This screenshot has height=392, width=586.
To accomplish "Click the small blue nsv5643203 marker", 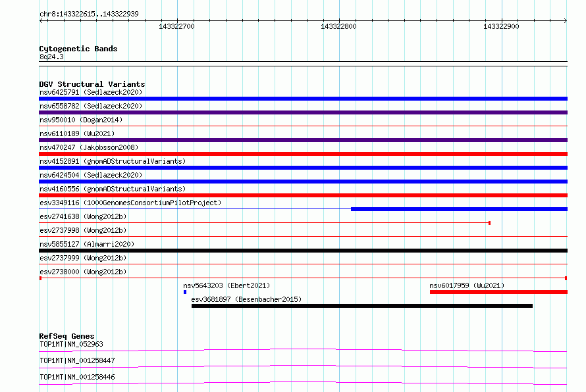I will tap(185, 292).
